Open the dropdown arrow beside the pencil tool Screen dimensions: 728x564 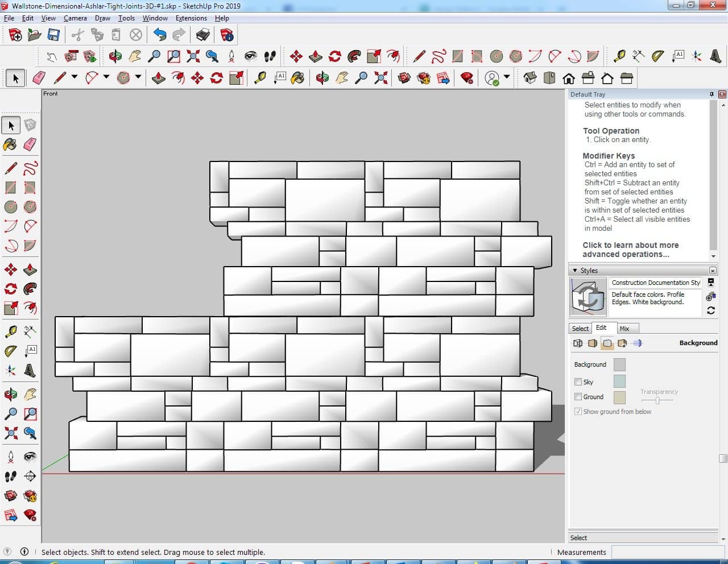[x=75, y=77]
